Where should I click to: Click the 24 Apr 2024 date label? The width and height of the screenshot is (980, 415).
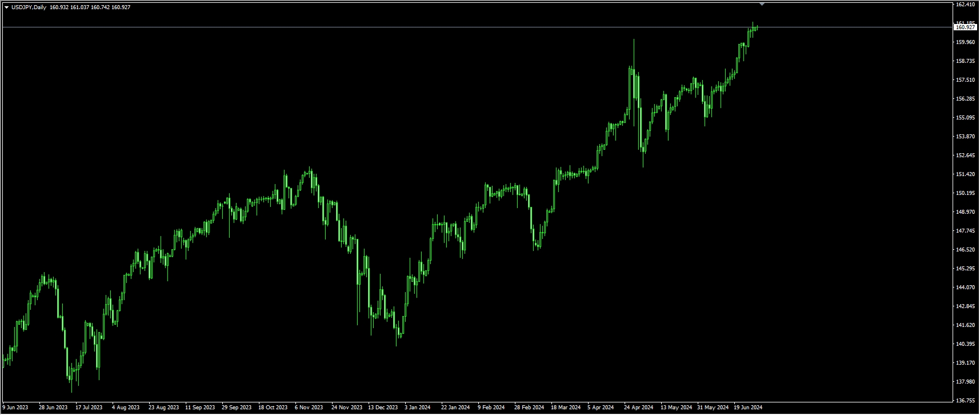[x=638, y=408]
